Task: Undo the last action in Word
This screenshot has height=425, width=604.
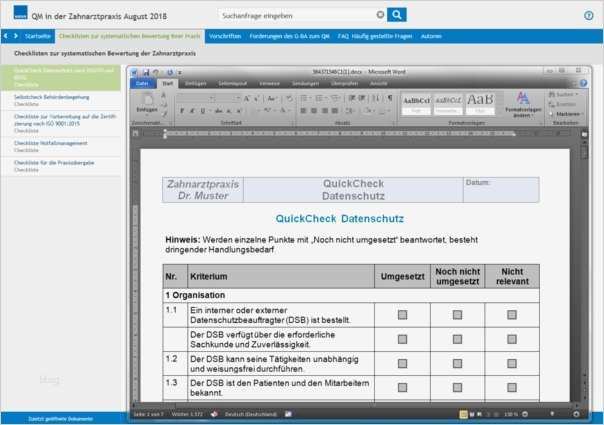Action: [x=156, y=72]
